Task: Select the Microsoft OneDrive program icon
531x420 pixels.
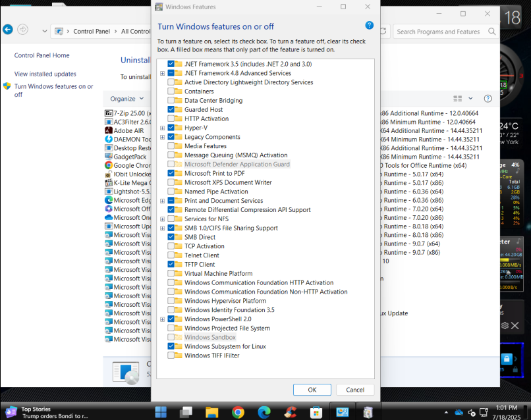Action: tap(109, 217)
